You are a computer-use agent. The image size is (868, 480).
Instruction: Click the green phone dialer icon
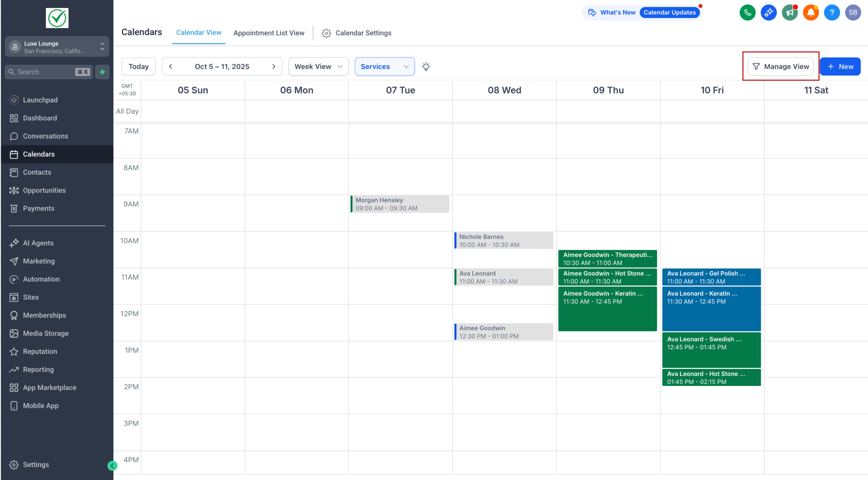pos(747,13)
